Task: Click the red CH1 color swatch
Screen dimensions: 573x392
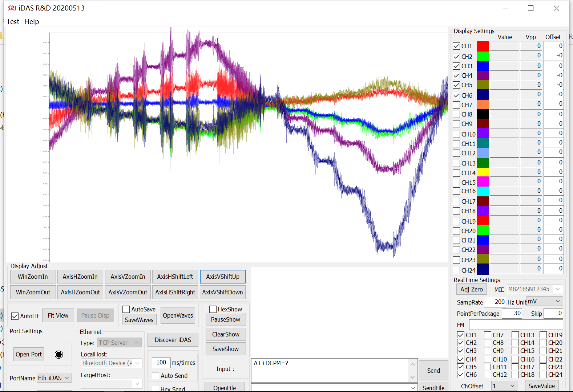Action: point(483,46)
